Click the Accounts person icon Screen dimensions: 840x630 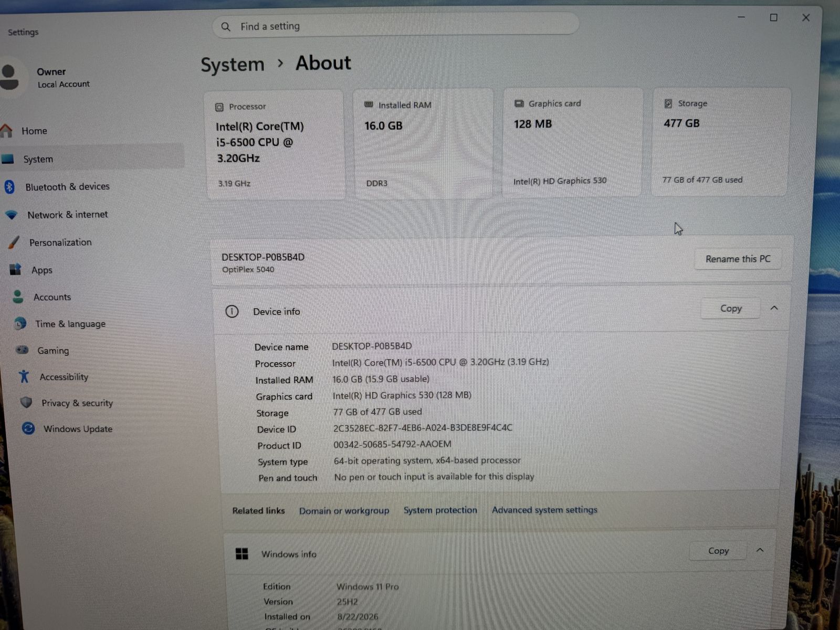[x=18, y=297]
